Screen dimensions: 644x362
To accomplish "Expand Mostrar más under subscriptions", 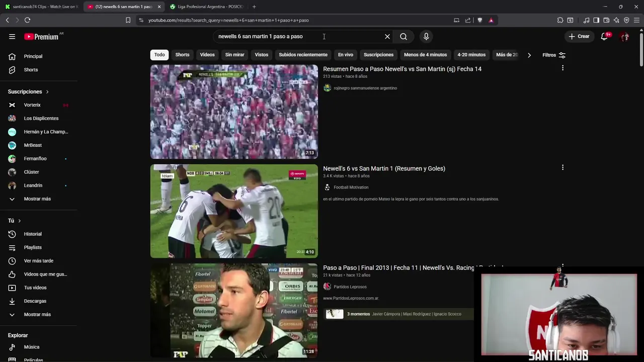I will click(x=38, y=199).
